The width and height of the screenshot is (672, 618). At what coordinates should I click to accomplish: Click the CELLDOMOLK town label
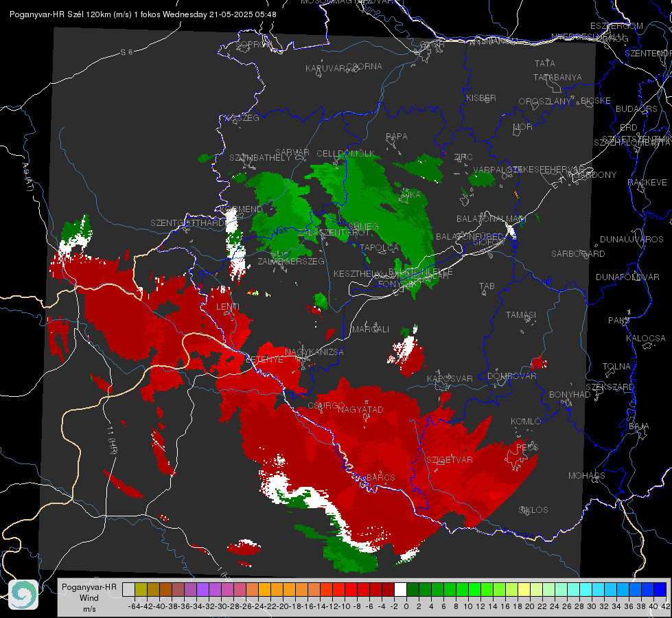(x=345, y=154)
